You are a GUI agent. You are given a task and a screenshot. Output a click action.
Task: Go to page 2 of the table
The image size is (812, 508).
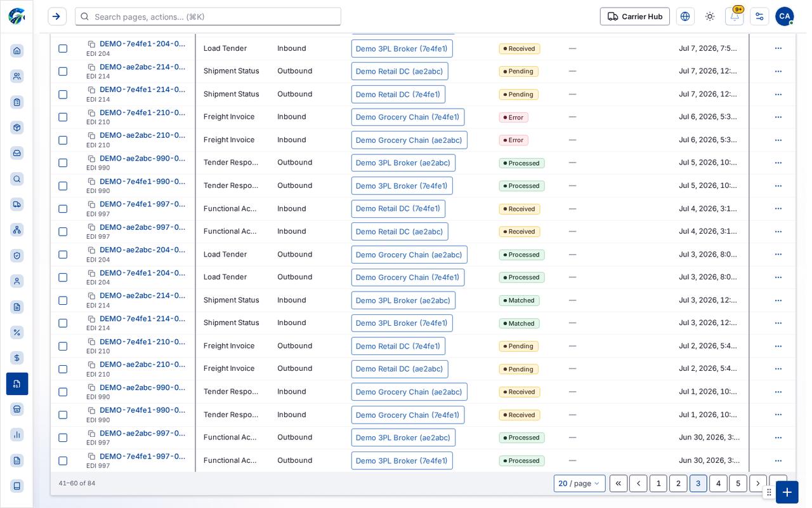click(678, 483)
